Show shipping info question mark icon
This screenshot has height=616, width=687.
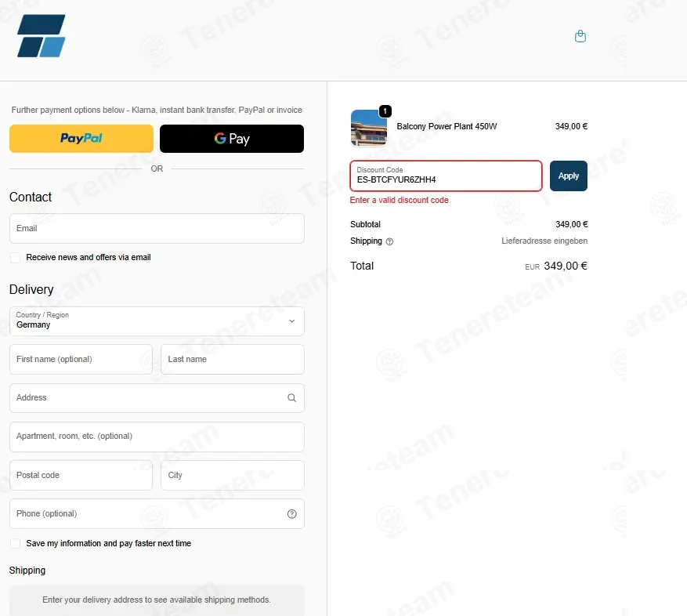point(389,241)
